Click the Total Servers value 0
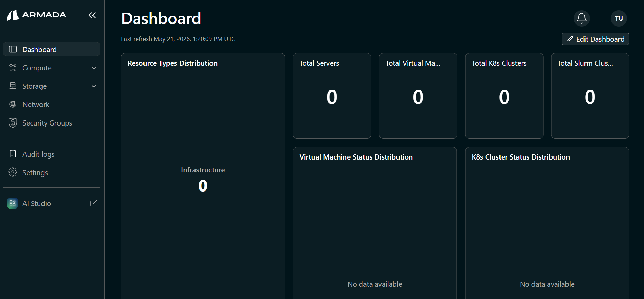644x299 pixels. [x=332, y=97]
